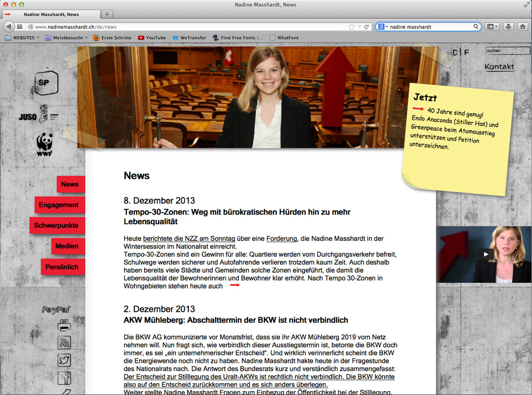Image resolution: width=532 pixels, height=395 pixels.
Task: Reload the page with refresh icon
Action: pos(367,27)
